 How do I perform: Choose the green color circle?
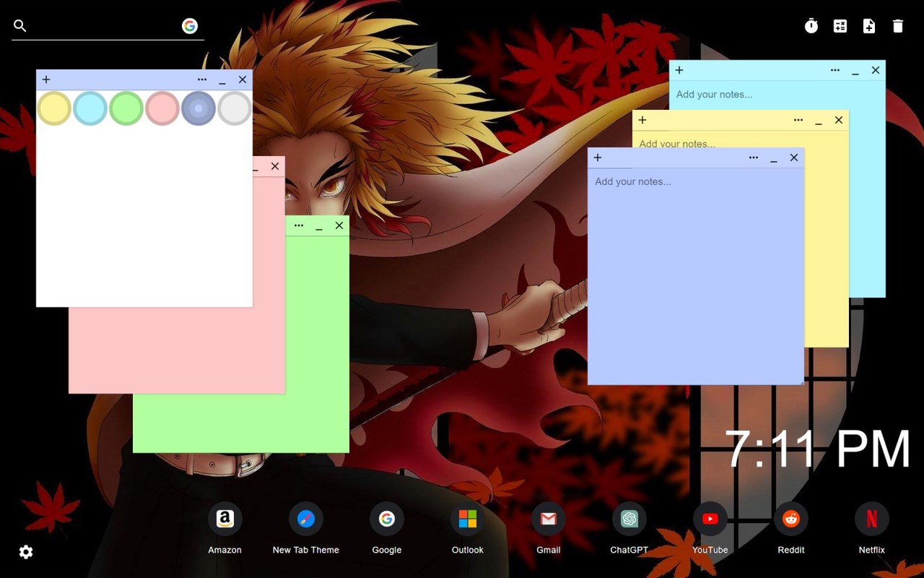pyautogui.click(x=126, y=108)
